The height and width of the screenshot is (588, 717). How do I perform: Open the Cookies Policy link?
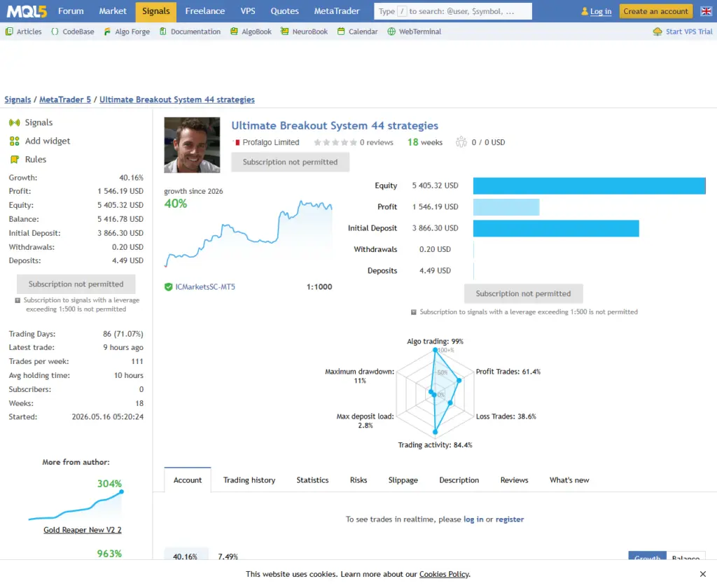444,574
